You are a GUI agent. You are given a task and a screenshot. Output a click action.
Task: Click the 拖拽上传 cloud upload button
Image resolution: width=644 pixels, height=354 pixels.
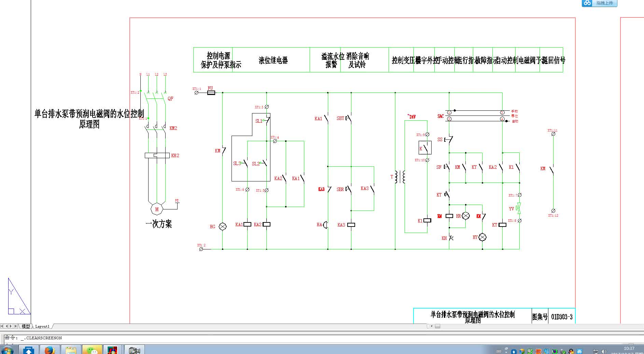click(605, 3)
